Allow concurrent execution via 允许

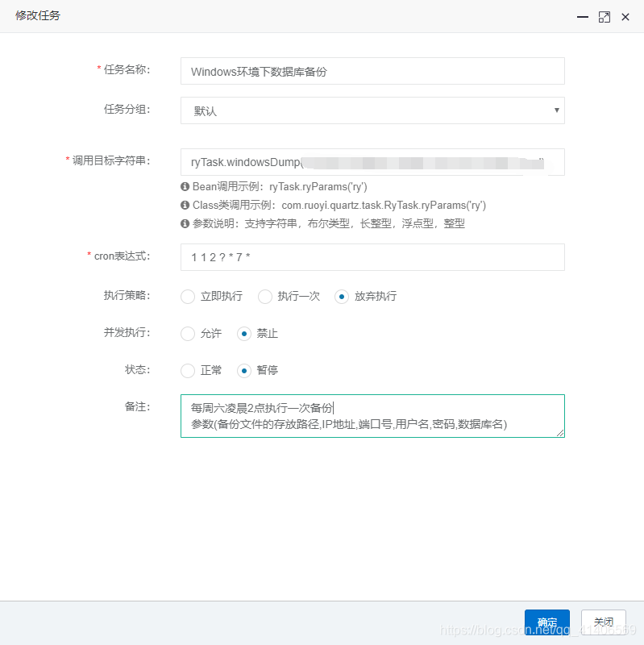(188, 334)
